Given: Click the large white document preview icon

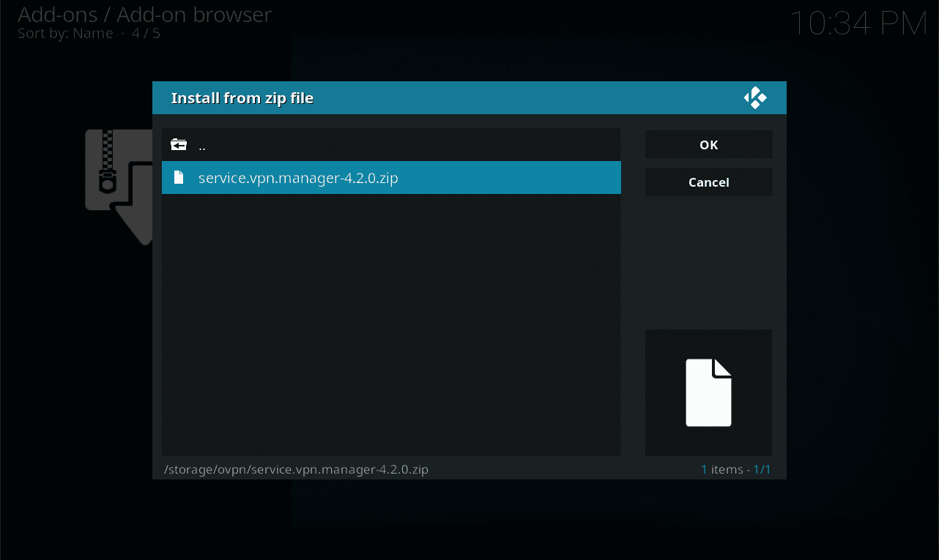Looking at the screenshot, I should (708, 392).
